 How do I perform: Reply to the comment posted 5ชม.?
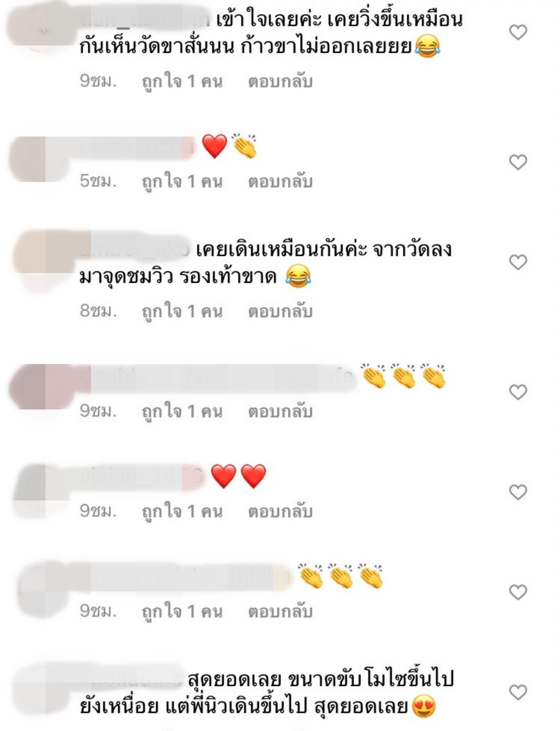point(280,182)
